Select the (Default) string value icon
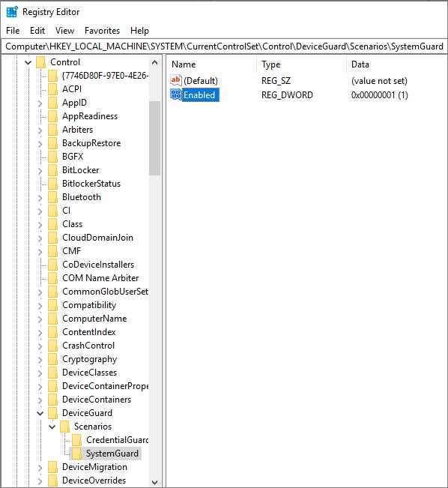 (176, 81)
